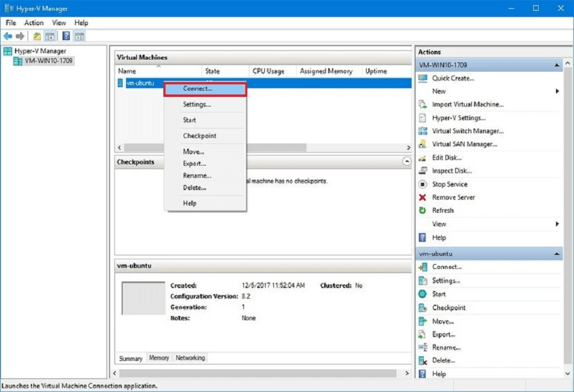Switch to the Networking tab
The image size is (574, 392).
point(190,358)
